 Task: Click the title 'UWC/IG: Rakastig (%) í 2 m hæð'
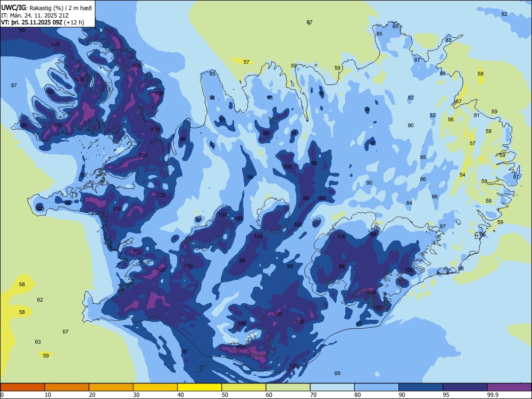pyautogui.click(x=46, y=7)
